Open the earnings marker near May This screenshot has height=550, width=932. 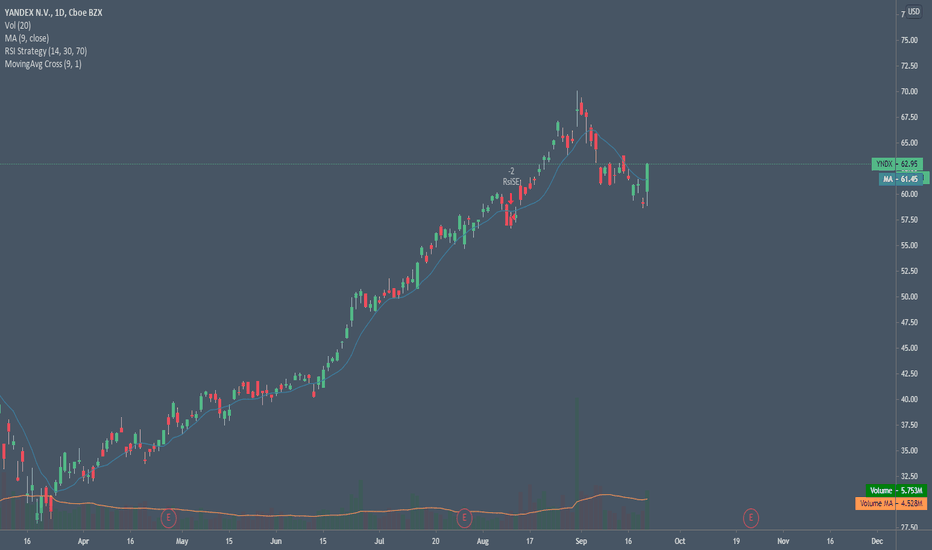point(169,518)
